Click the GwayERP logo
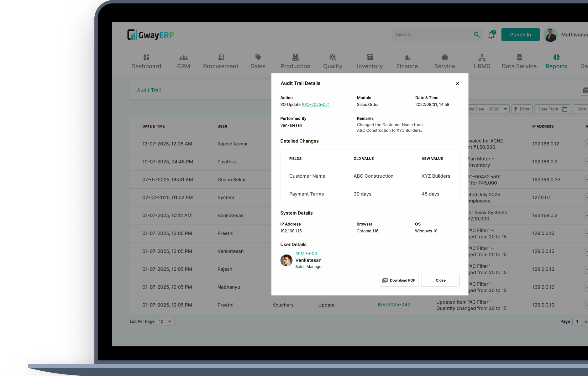588x376 pixels. [x=151, y=35]
